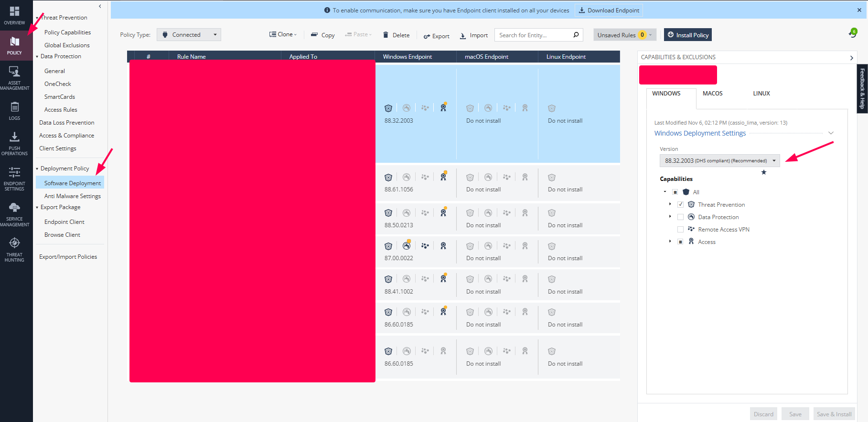Open Asset Management in the sidebar
This screenshot has height=422, width=868.
[x=14, y=78]
